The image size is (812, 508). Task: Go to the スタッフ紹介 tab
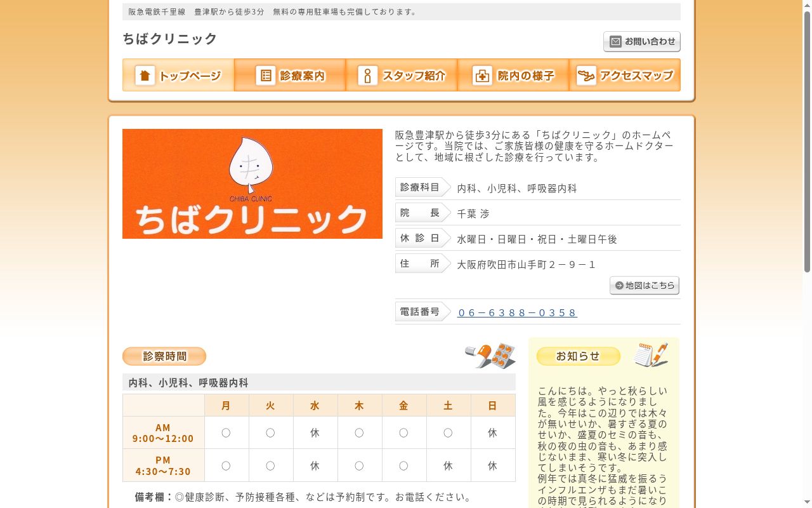tap(402, 75)
